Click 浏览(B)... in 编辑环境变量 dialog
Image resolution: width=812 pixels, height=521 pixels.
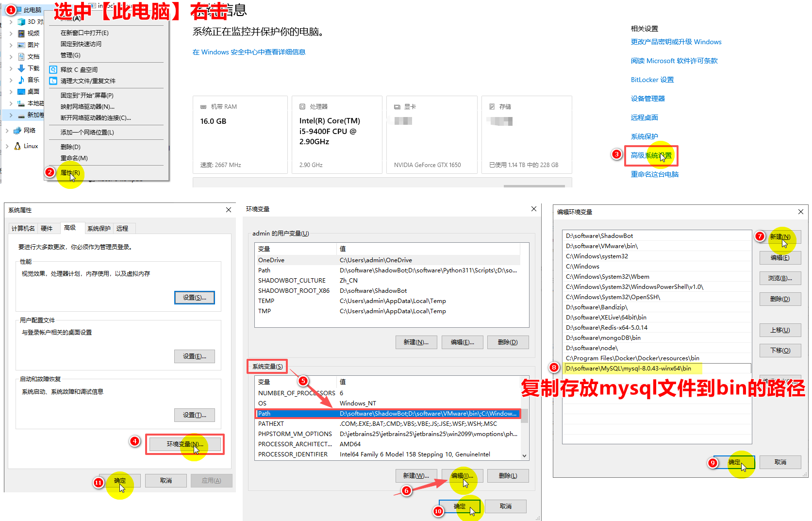click(x=780, y=278)
